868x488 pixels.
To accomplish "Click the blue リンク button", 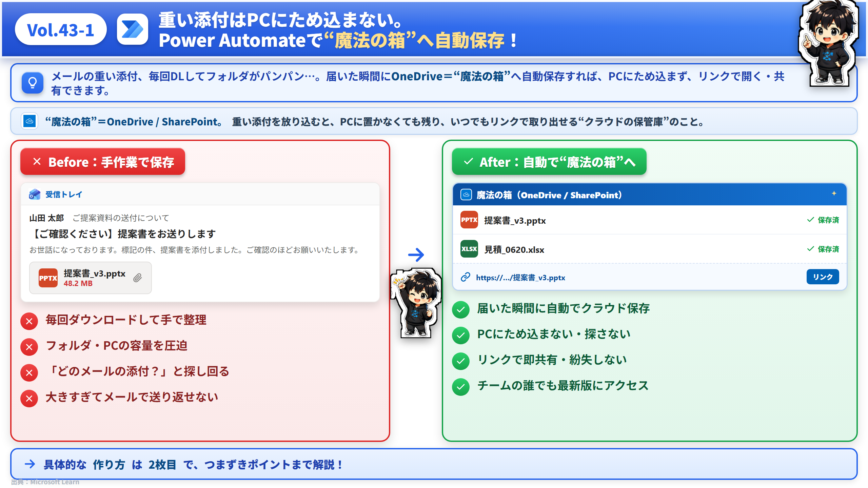I will point(823,277).
